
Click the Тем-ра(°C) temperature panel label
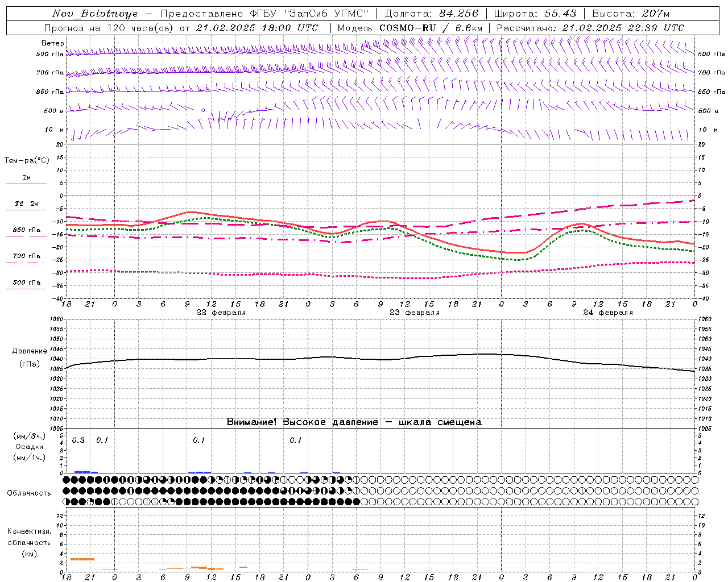click(x=27, y=161)
